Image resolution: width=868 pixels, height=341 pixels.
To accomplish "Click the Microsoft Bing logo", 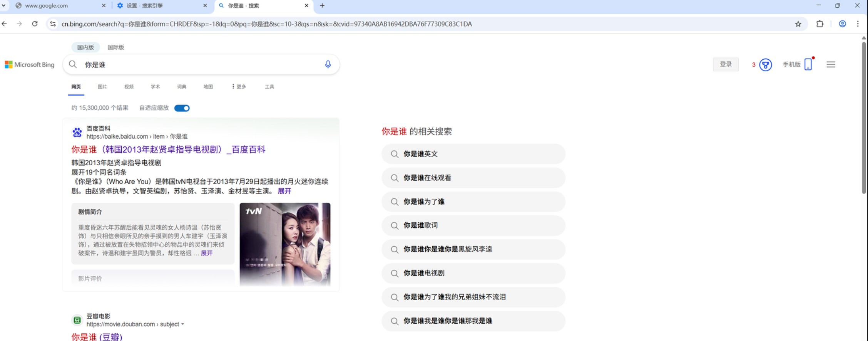I will pos(30,64).
